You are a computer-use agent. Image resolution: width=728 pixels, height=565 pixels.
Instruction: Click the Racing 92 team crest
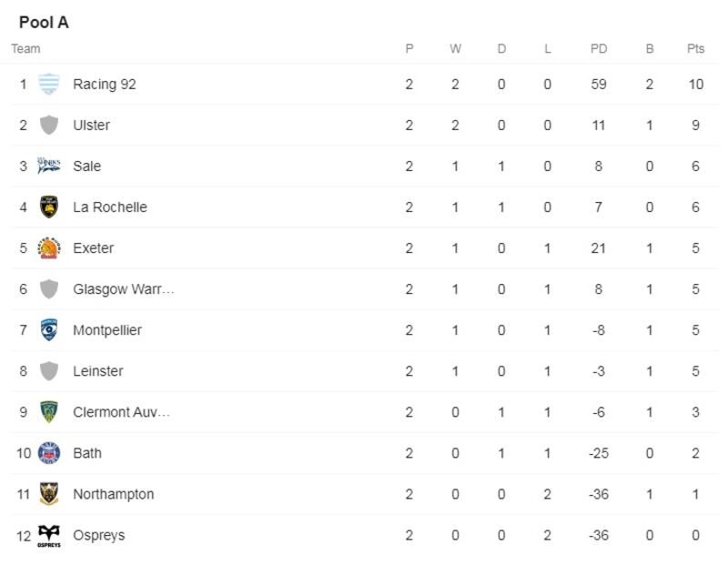point(49,85)
